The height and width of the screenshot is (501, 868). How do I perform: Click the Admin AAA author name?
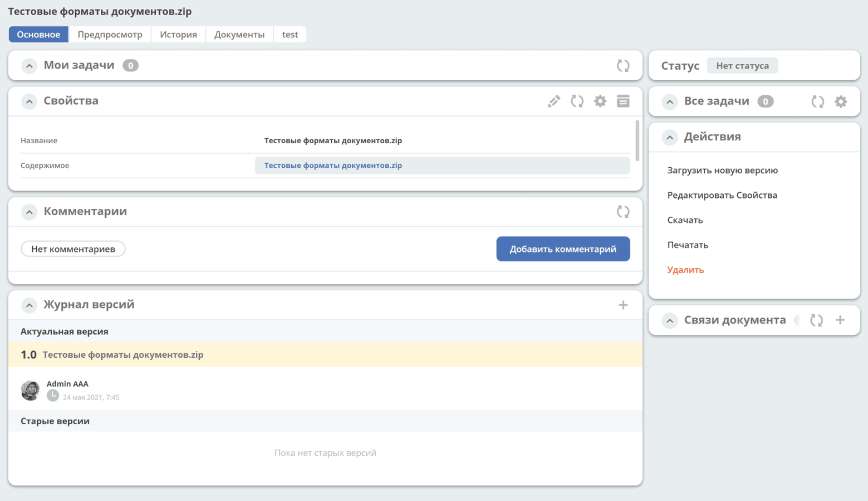67,384
